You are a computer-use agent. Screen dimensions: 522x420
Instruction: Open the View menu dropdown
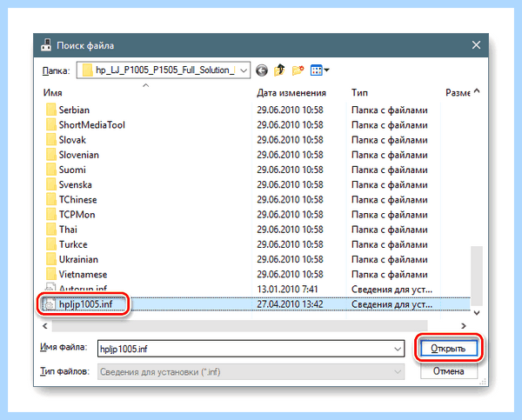click(x=319, y=70)
